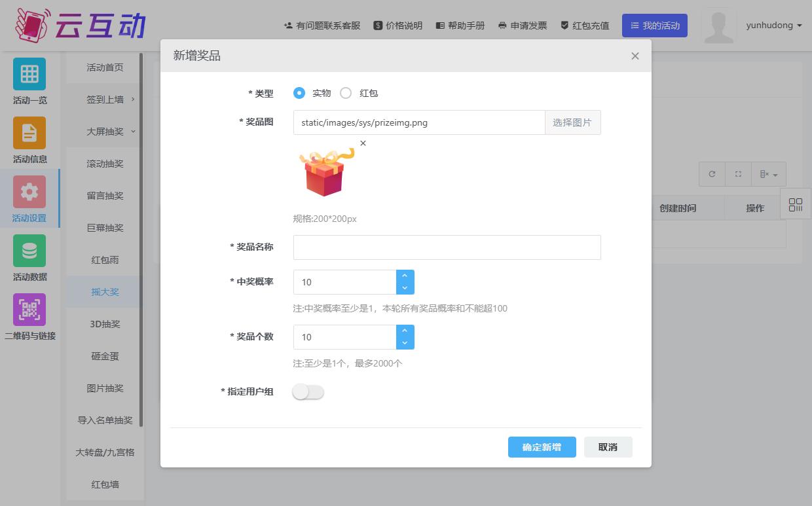Open 红包雨 menu item
812x506 pixels.
click(105, 260)
